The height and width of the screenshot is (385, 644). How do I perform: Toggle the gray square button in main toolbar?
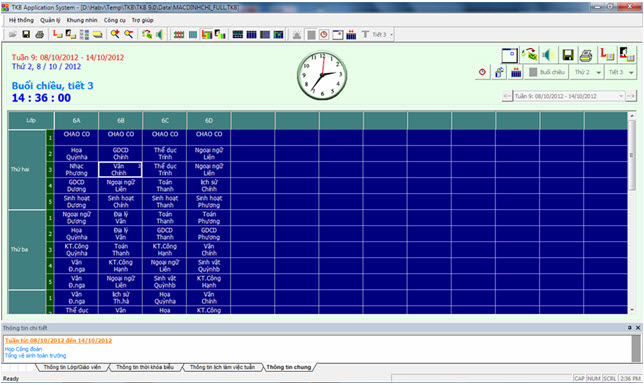[311, 35]
